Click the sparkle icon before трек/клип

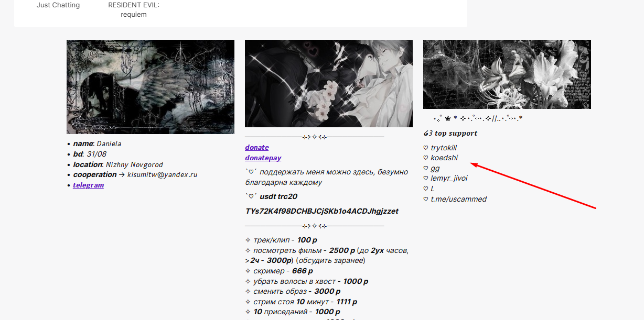pos(248,240)
